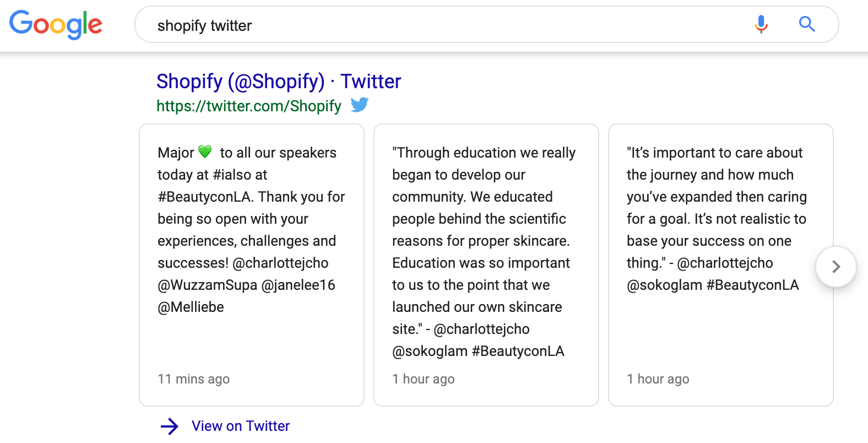Show next tweets with the carousel chevron
This screenshot has width=868, height=443.
click(836, 267)
